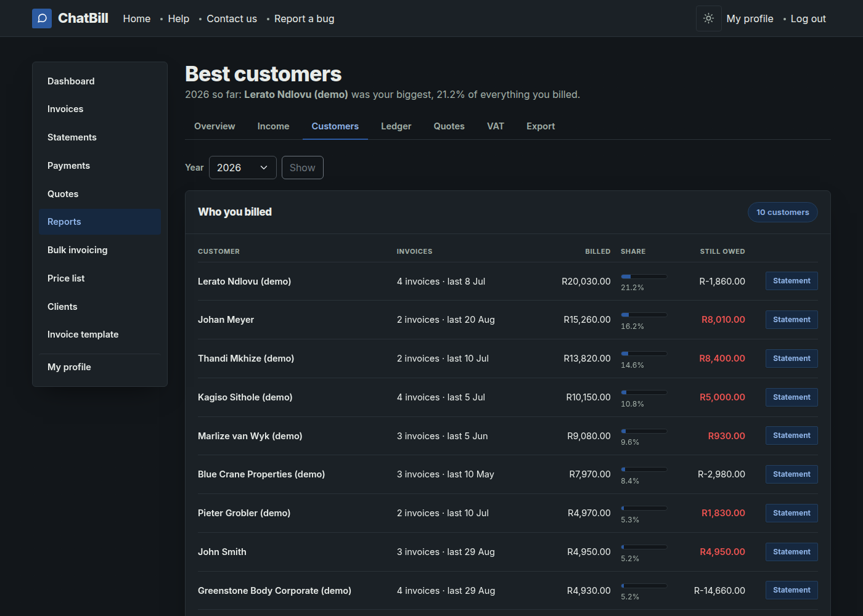Open Dashboard in the sidebar
Viewport: 863px width, 616px height.
click(100, 81)
